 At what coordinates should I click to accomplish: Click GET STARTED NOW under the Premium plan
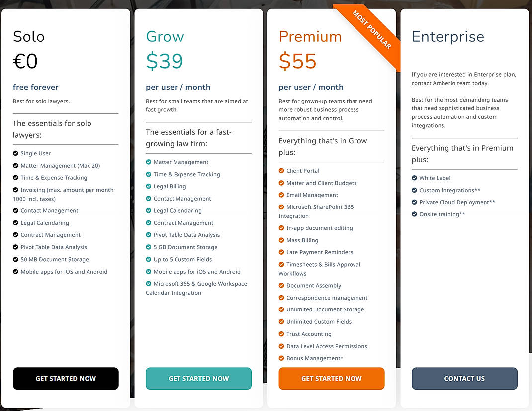point(331,378)
